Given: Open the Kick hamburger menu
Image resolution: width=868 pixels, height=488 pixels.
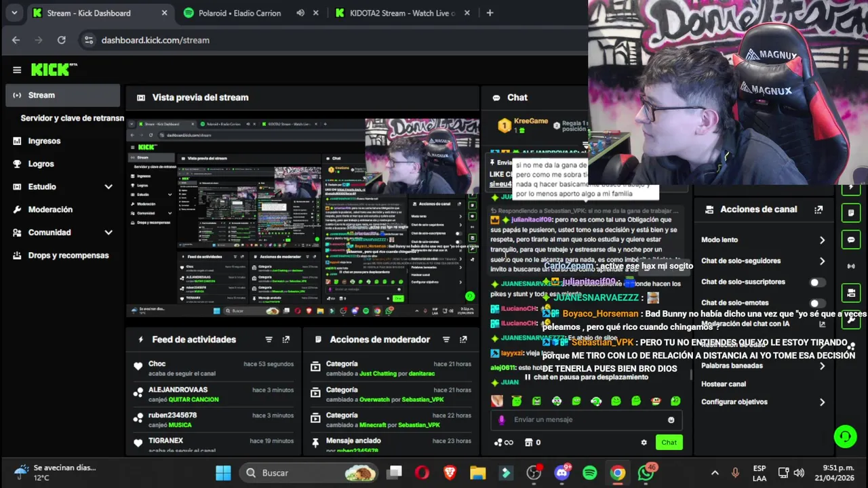Looking at the screenshot, I should click(x=17, y=70).
